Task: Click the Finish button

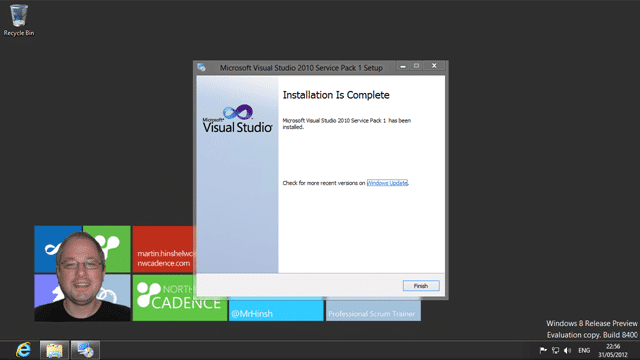Action: coord(421,286)
